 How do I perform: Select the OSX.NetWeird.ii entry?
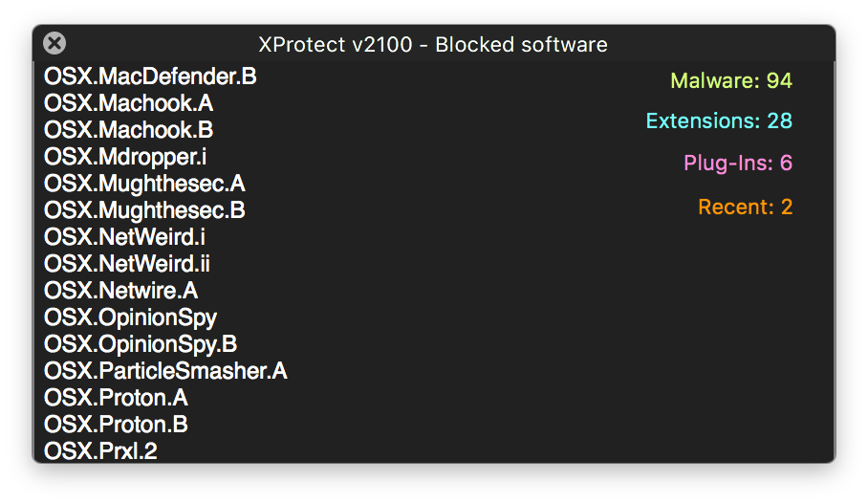[x=127, y=264]
